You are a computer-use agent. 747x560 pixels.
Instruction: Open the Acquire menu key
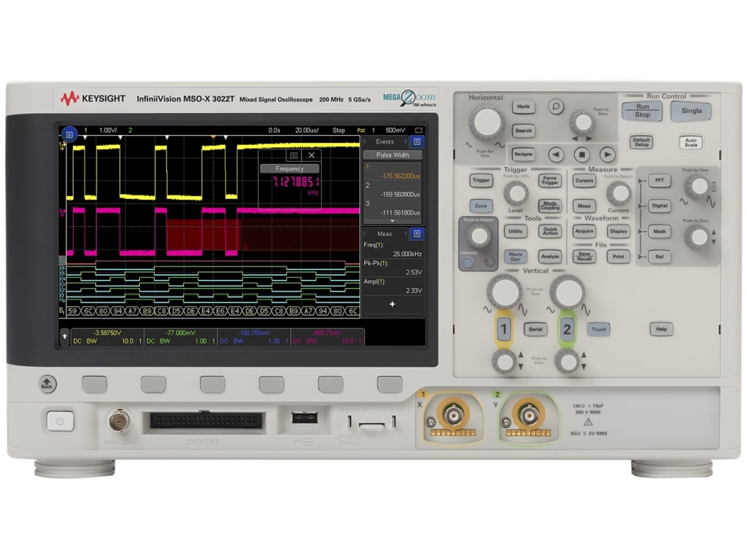pos(584,231)
